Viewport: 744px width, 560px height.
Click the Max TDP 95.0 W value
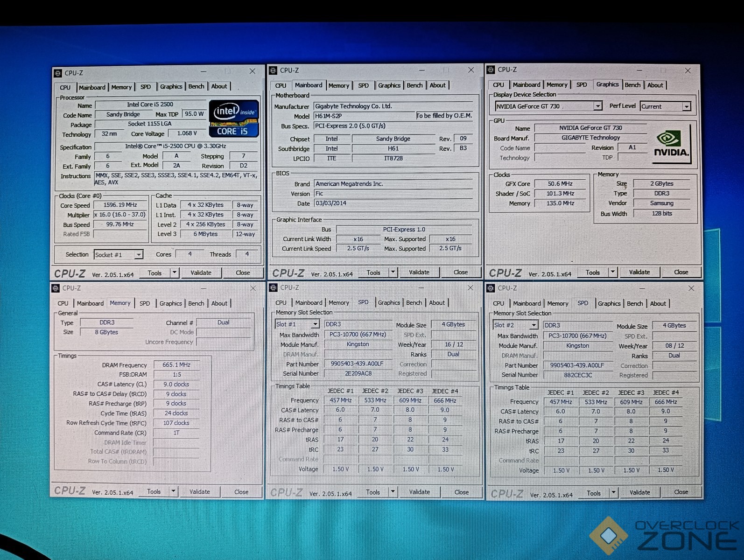coord(194,114)
